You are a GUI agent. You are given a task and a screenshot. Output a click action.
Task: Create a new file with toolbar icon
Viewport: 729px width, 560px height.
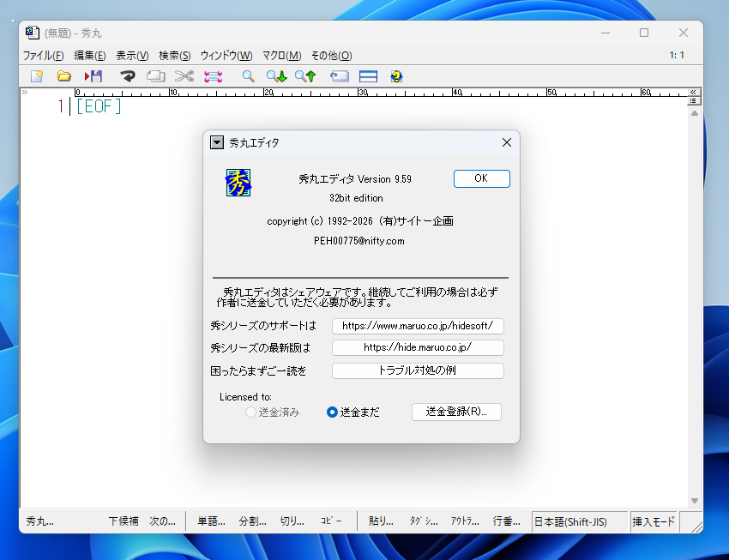37,76
